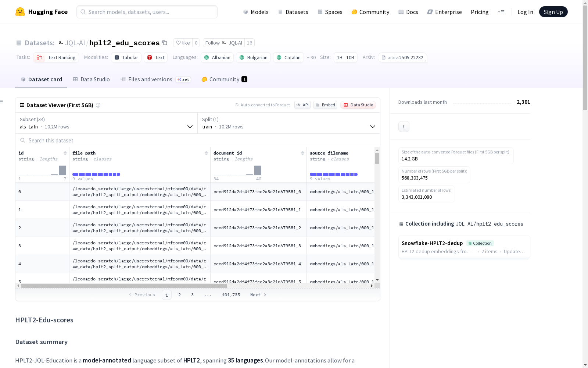Click the JQL-AI owner link in title
The image size is (588, 368).
75,43
